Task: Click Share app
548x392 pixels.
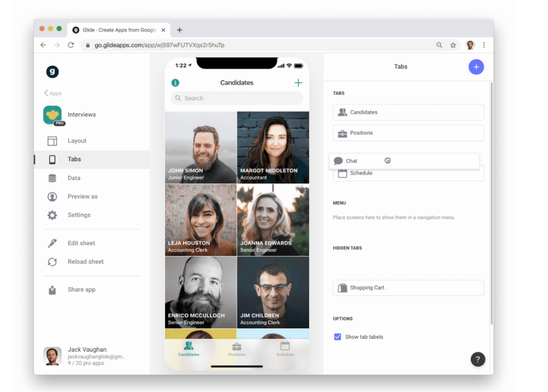Action: click(82, 290)
